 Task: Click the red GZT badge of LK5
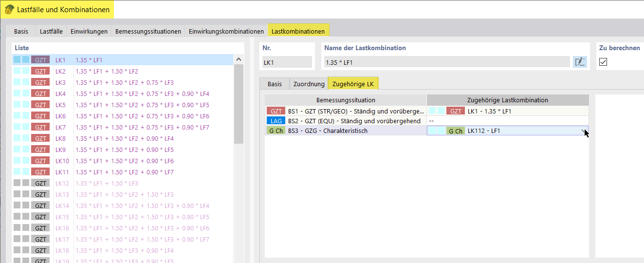pos(40,105)
